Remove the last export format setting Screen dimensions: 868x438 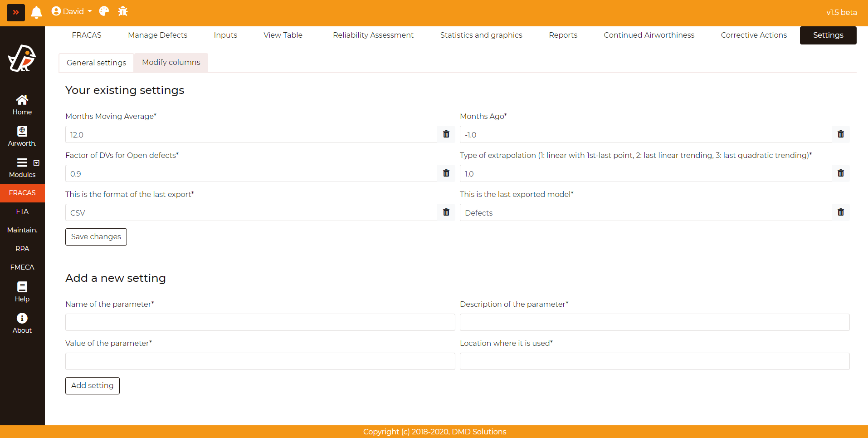(446, 212)
